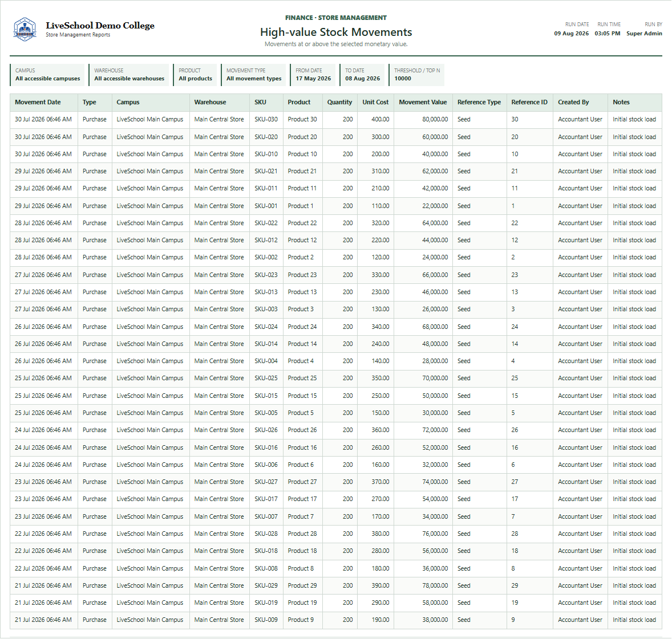The height and width of the screenshot is (639, 672).
Task: Click the From Date value 17 May 2026
Action: click(313, 78)
